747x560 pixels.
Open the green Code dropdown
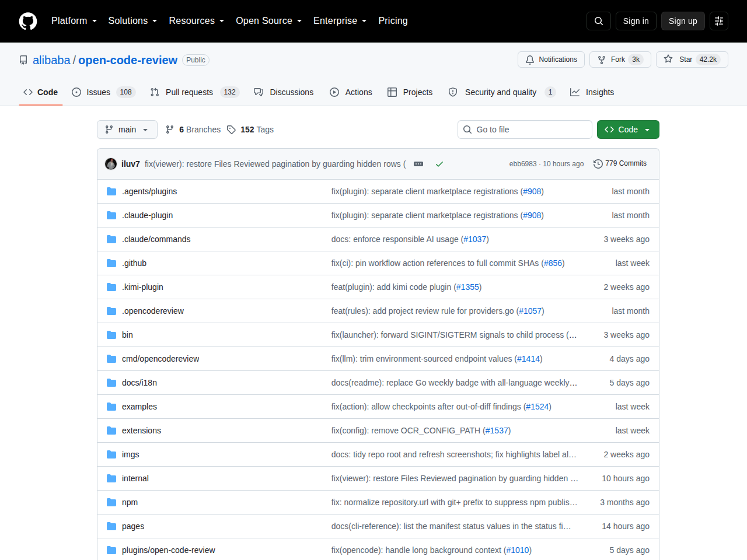click(x=628, y=129)
